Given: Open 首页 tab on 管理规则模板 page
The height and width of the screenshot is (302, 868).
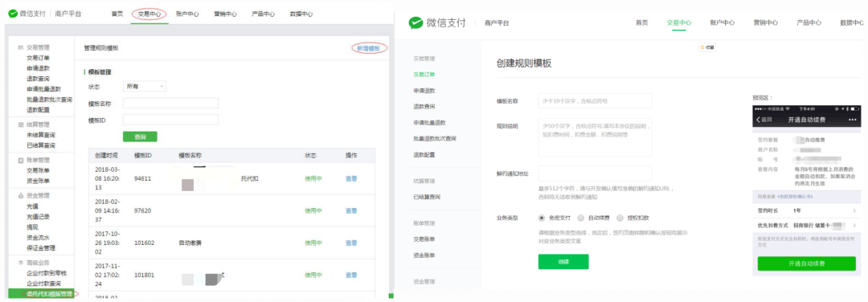Looking at the screenshot, I should (117, 14).
